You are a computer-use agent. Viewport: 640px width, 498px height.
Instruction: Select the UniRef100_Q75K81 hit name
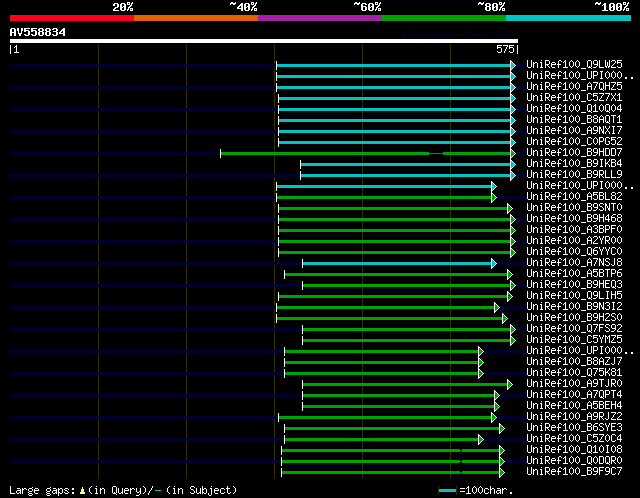tap(574, 373)
